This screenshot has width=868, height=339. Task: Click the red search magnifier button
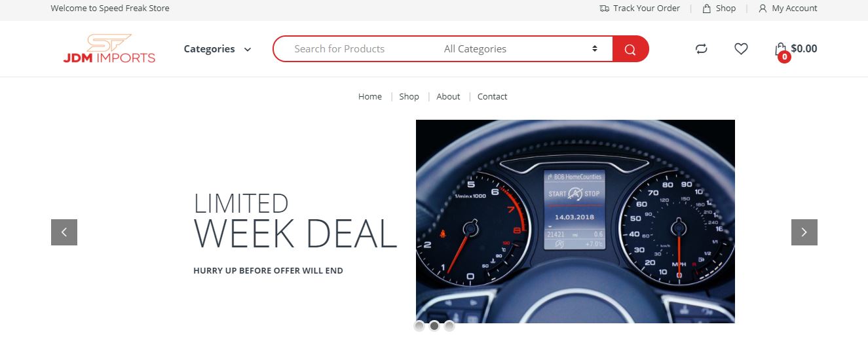tap(630, 49)
